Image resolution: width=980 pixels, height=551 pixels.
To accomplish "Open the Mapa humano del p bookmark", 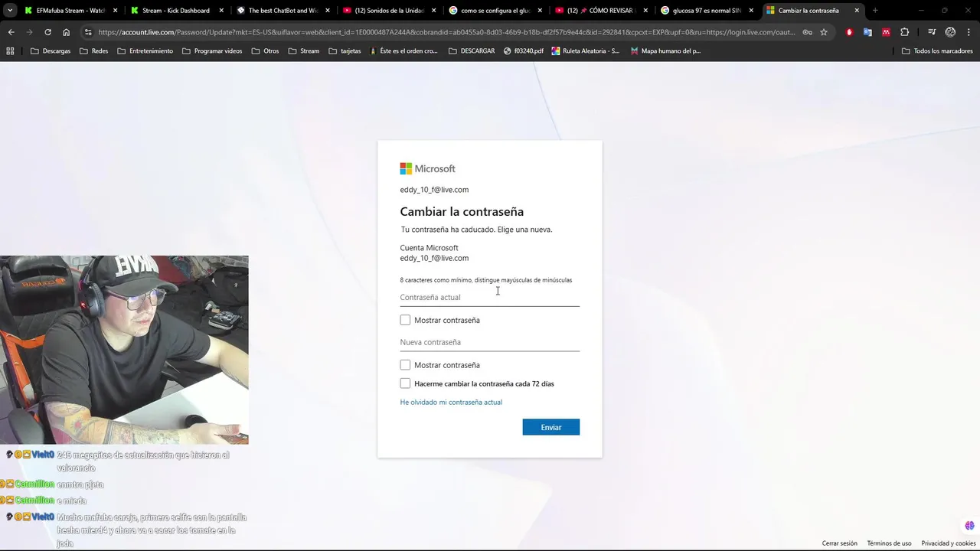I will [x=665, y=51].
